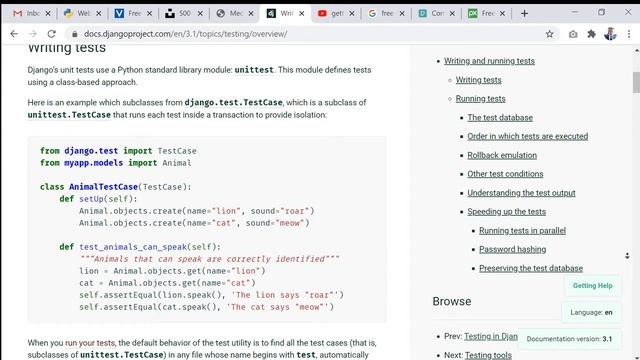Open the Preserving the test database link
This screenshot has height=360, width=640.
coord(531,268)
